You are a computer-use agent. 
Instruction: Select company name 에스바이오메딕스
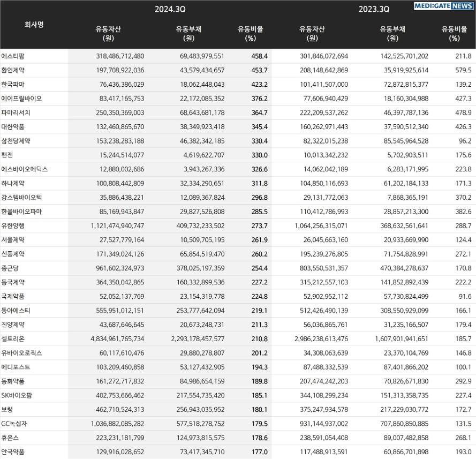coord(25,169)
